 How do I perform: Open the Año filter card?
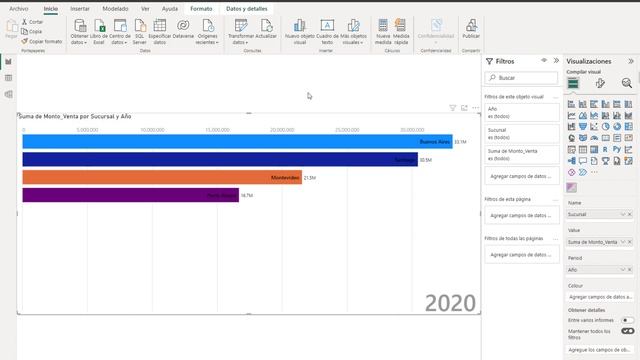[522, 112]
